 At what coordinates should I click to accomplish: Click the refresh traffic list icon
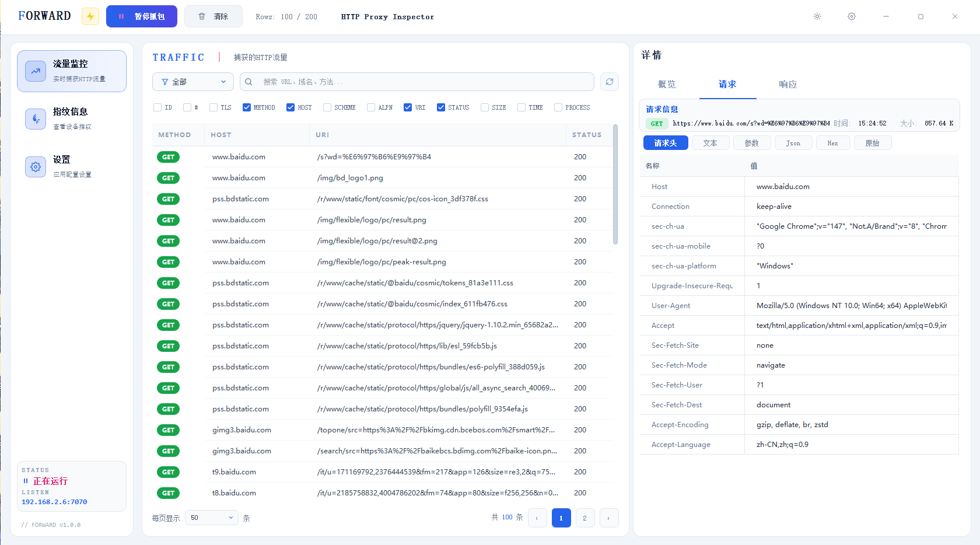click(x=610, y=82)
